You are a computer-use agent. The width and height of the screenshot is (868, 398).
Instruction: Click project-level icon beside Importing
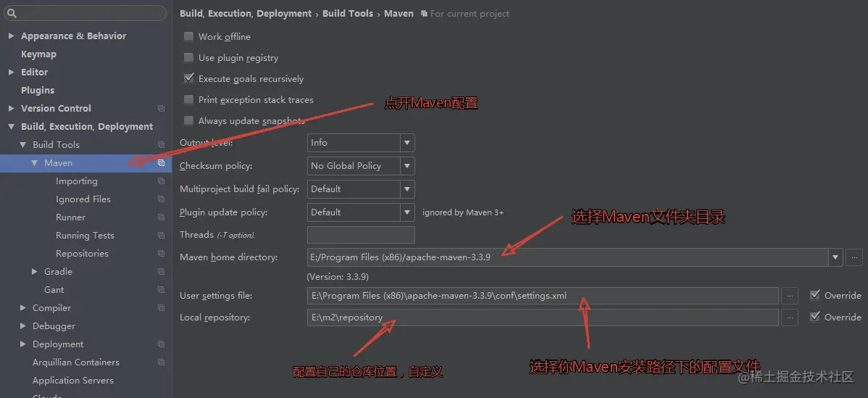click(161, 181)
